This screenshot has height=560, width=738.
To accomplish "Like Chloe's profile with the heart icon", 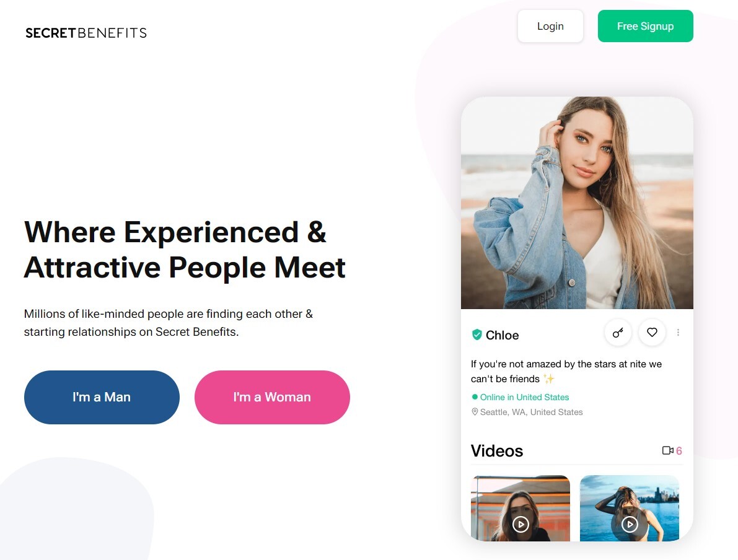I will pos(652,333).
